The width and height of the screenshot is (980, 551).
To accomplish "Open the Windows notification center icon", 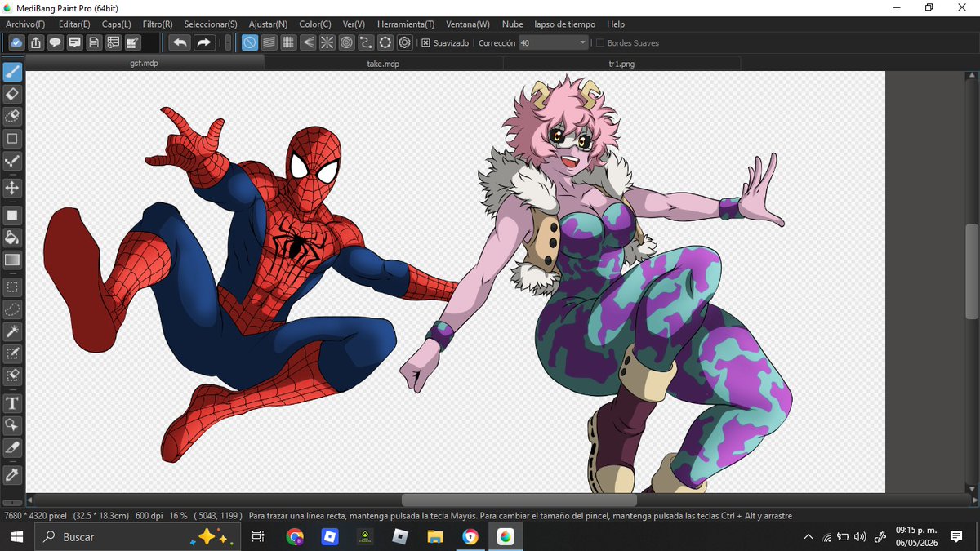I will [x=956, y=536].
